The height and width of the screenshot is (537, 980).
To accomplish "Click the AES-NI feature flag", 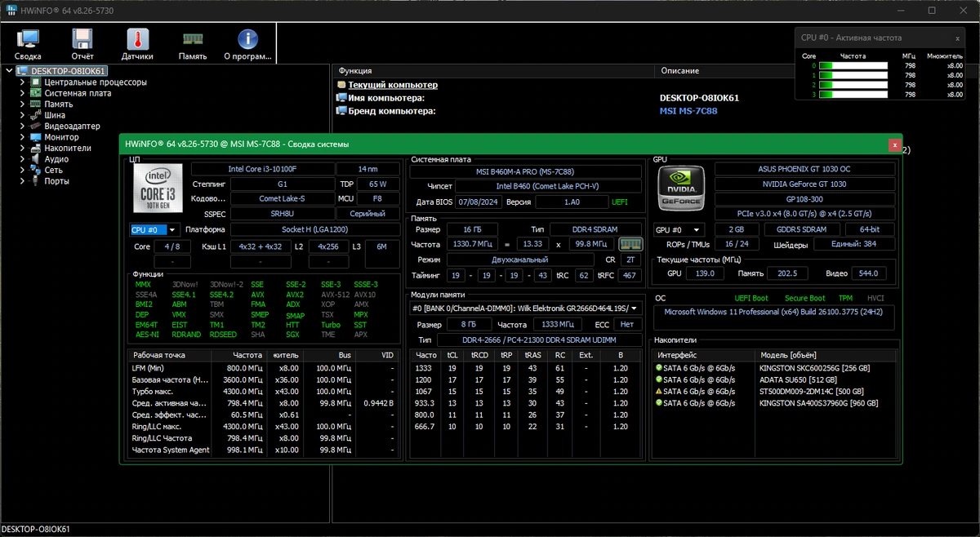I will (147, 335).
